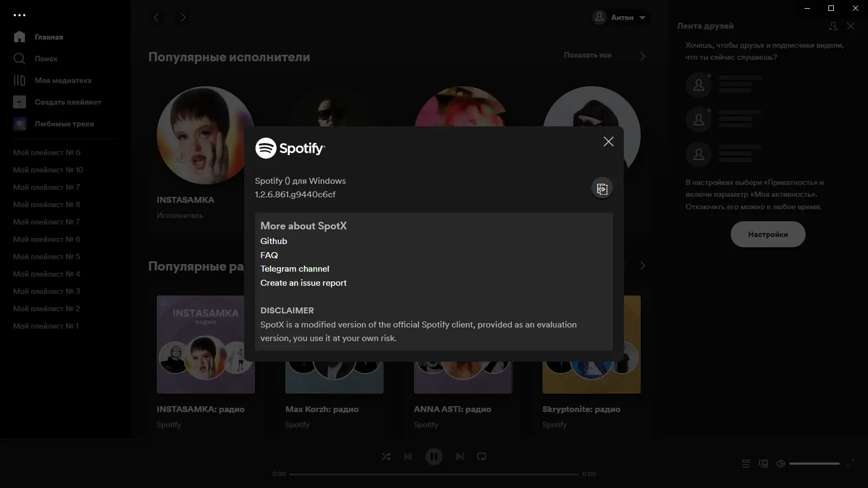Image resolution: width=868 pixels, height=488 pixels.
Task: Toggle shuffle playback mode
Action: click(386, 457)
